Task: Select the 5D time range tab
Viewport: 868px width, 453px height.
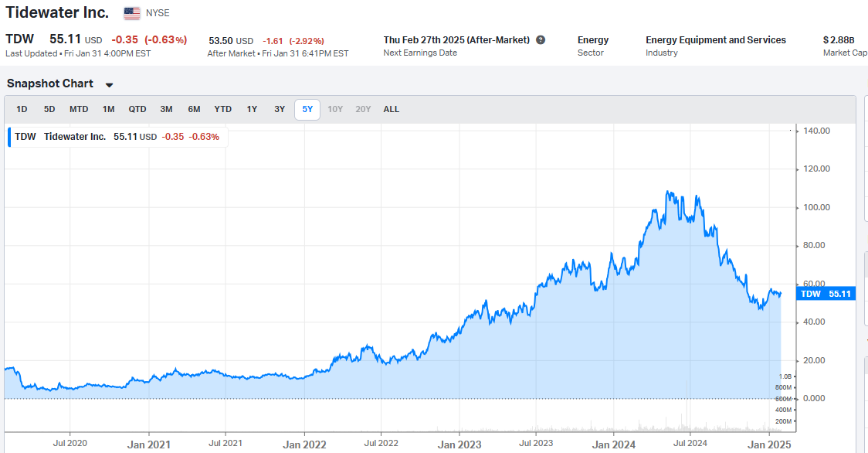Action: [x=49, y=109]
